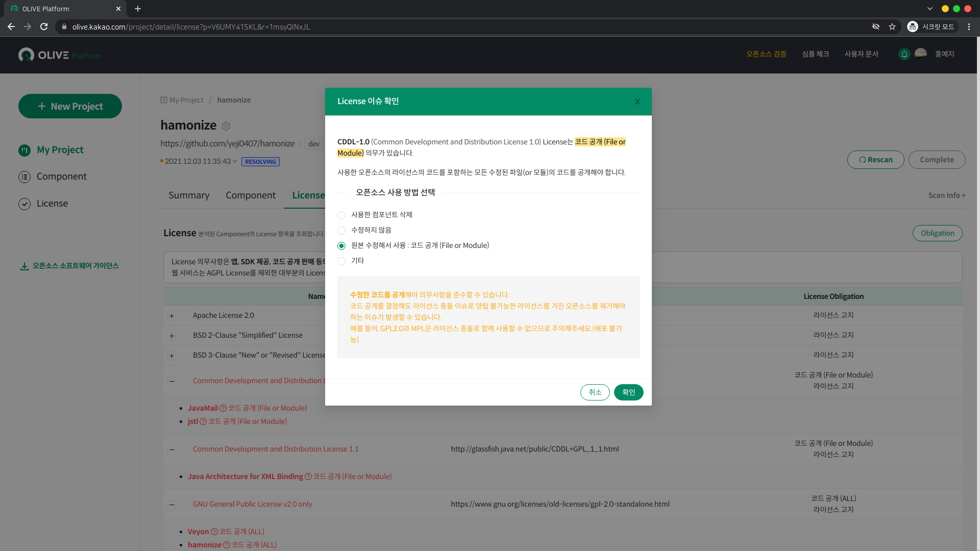
Task: Select My Project in the sidebar
Action: pyautogui.click(x=60, y=149)
